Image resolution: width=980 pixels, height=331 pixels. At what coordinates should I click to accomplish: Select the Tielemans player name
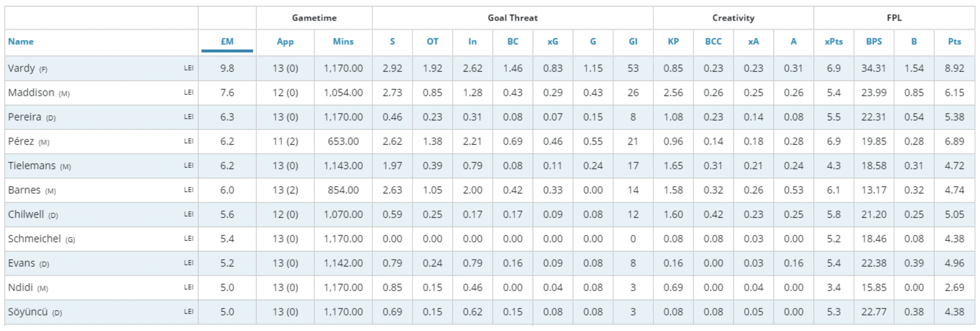click(x=31, y=166)
